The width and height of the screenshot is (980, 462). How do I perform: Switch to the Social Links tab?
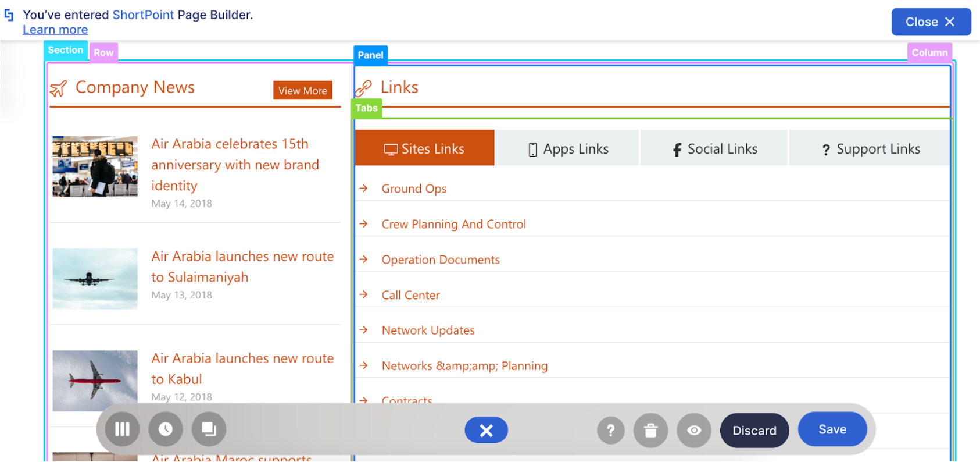(714, 148)
